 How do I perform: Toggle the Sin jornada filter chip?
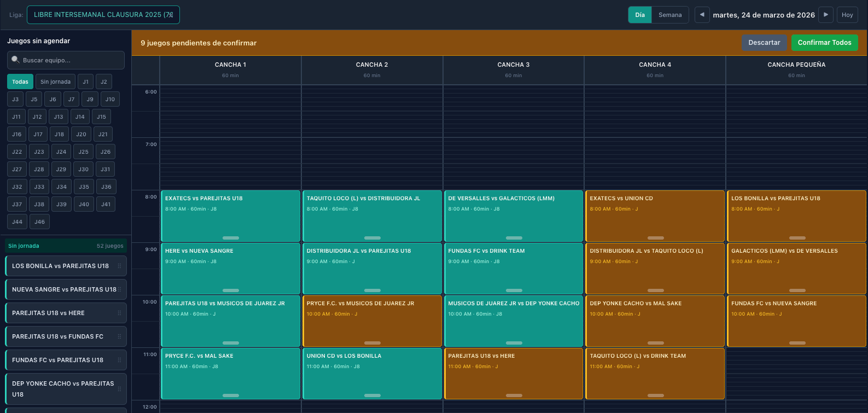click(x=55, y=82)
